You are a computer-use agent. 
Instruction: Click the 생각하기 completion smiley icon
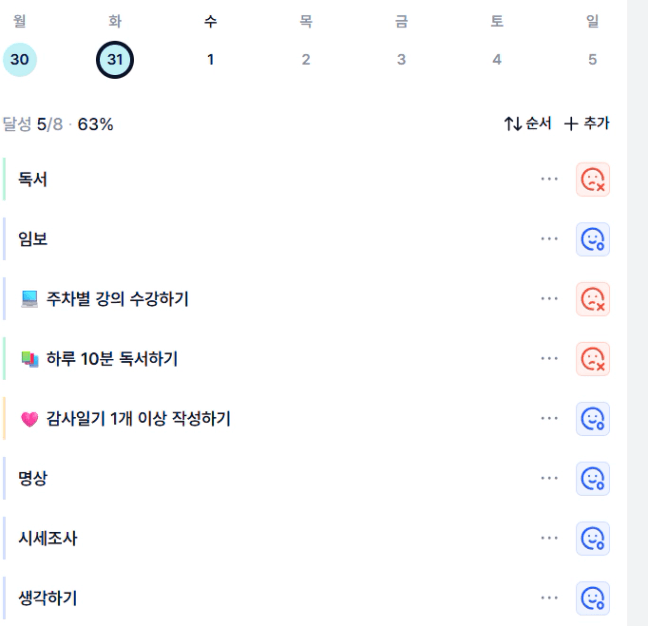593,598
